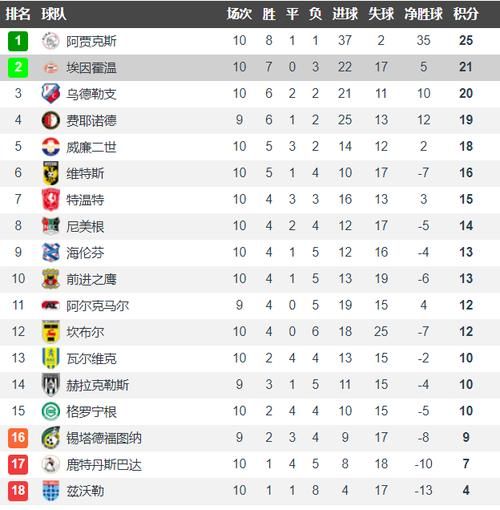Open team link 阿贾克斯

91,41
